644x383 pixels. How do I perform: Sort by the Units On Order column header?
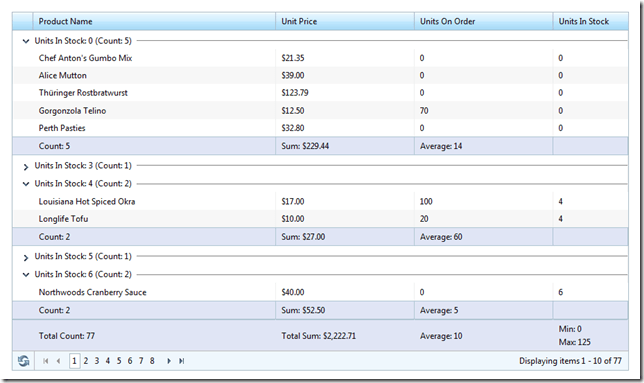click(x=483, y=21)
